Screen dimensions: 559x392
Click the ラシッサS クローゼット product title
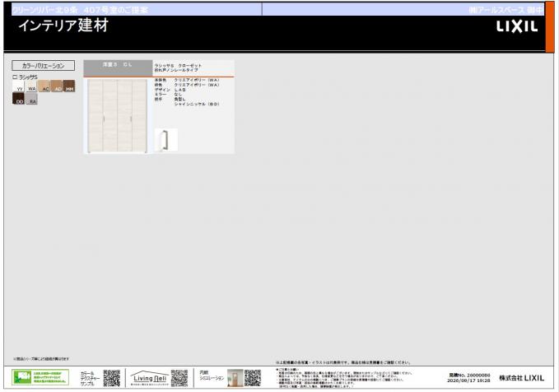[178, 68]
